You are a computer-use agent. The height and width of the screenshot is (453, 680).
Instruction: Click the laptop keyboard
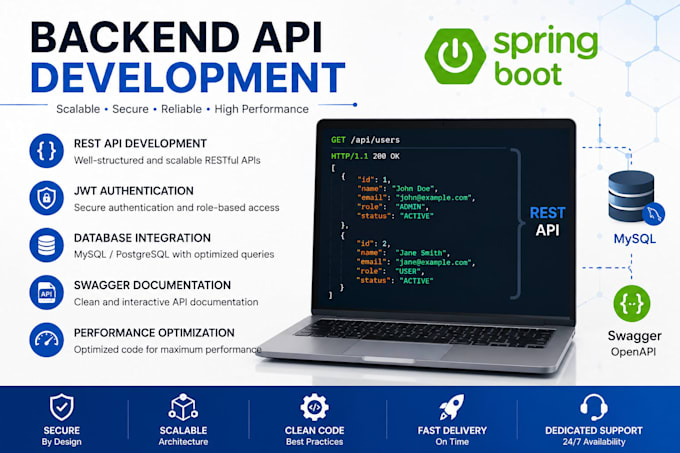425,332
